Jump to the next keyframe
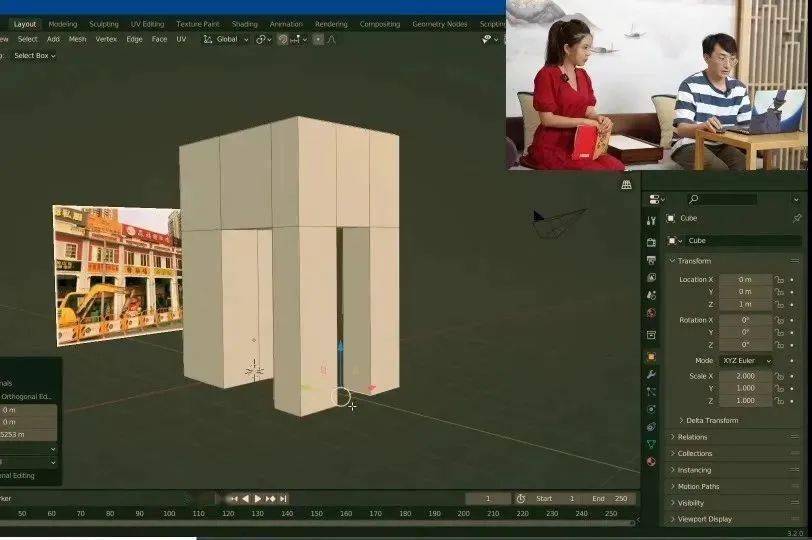This screenshot has width=812, height=540. coord(270,499)
